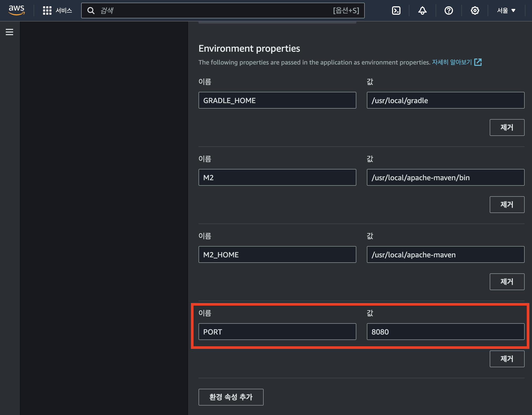Image resolution: width=532 pixels, height=415 pixels.
Task: Edit the /usr/local/apache-maven/bin value field
Action: click(446, 177)
